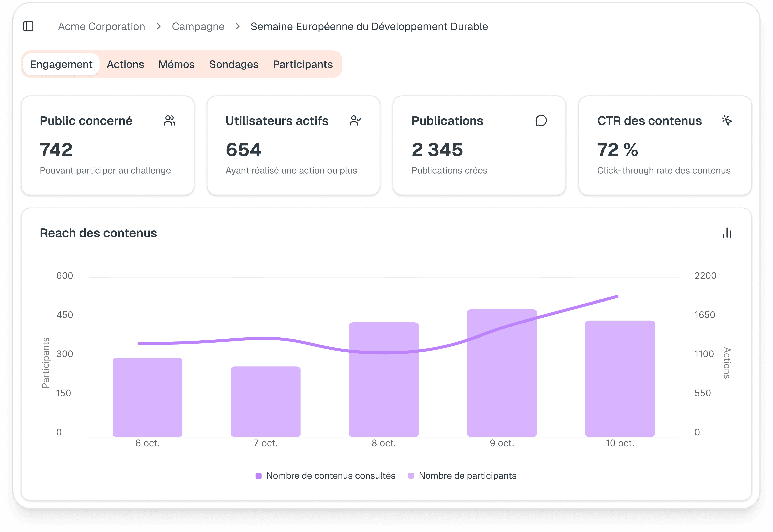Switch to the Sondages tab
773x532 pixels.
click(x=234, y=64)
